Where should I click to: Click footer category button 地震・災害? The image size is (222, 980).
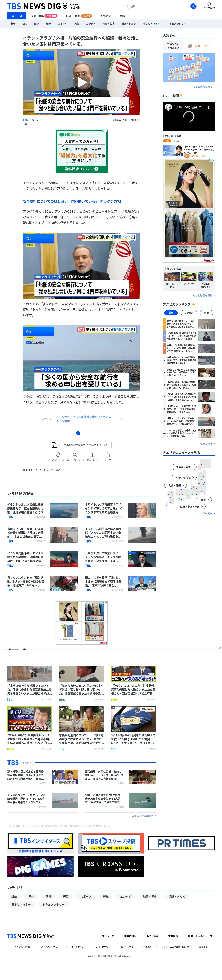(150, 897)
